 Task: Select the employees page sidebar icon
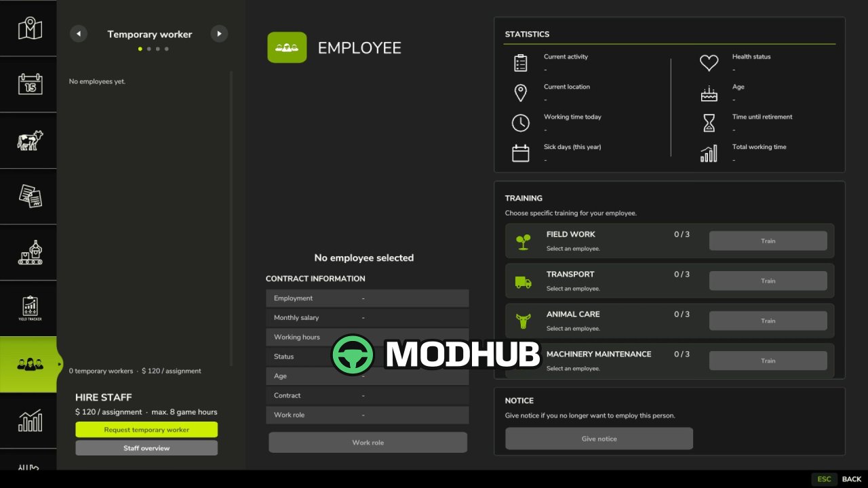[30, 365]
